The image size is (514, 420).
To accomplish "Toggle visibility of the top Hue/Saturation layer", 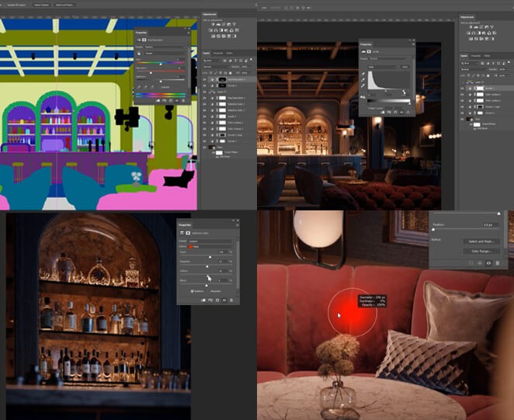I will (205, 80).
